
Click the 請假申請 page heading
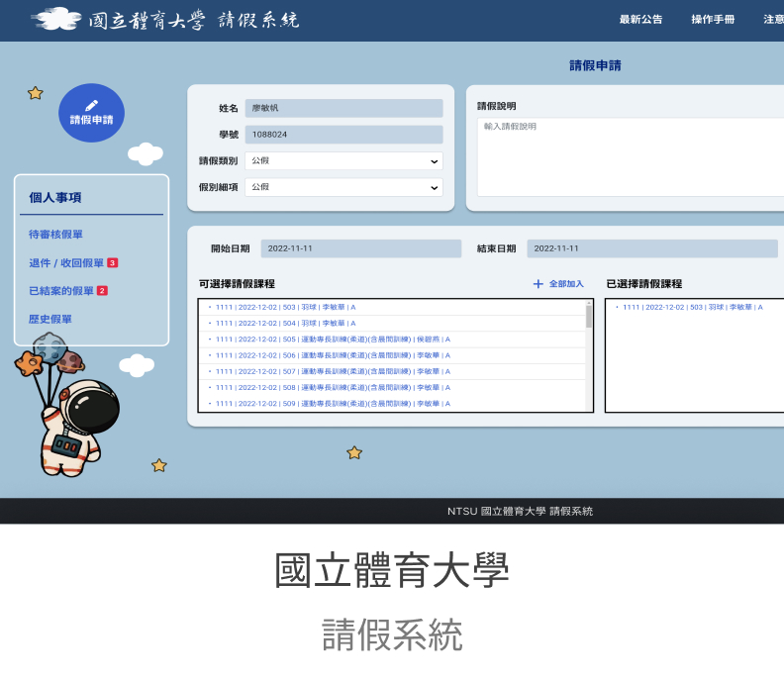pyautogui.click(x=595, y=65)
